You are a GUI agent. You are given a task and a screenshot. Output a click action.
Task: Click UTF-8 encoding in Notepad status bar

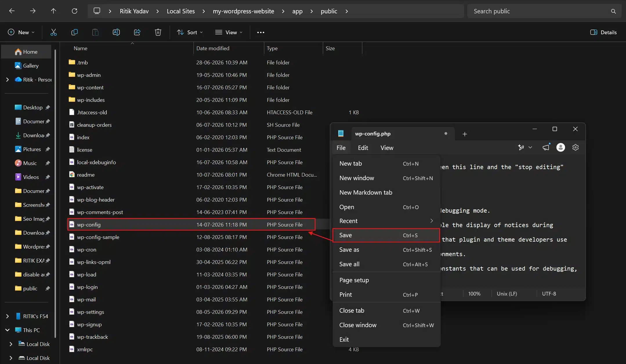[549, 294]
